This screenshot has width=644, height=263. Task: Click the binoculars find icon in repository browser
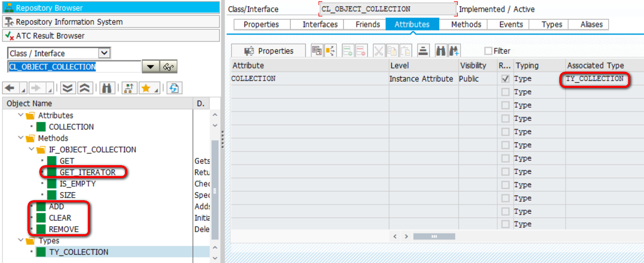pyautogui.click(x=108, y=88)
